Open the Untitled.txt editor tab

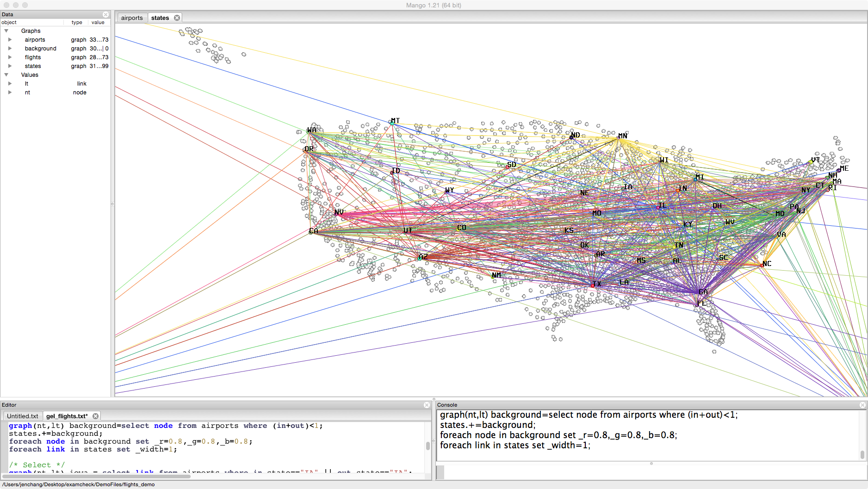point(22,416)
